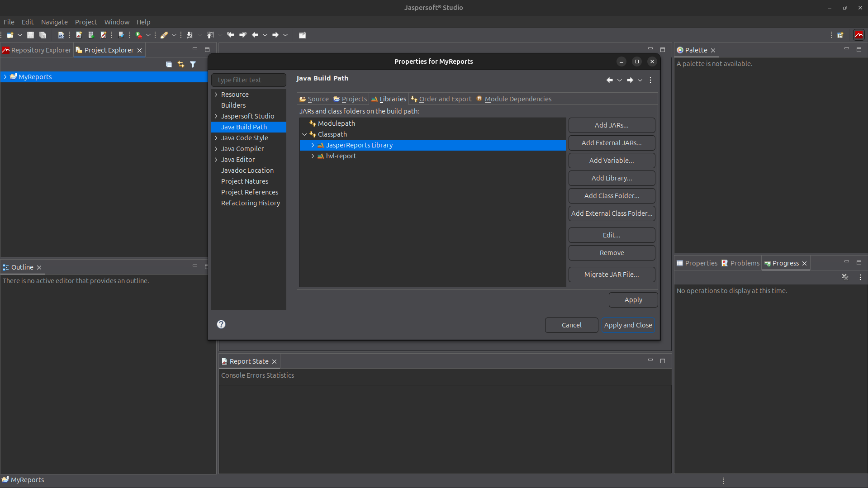Click the main toolbar Forward arrow

275,35
